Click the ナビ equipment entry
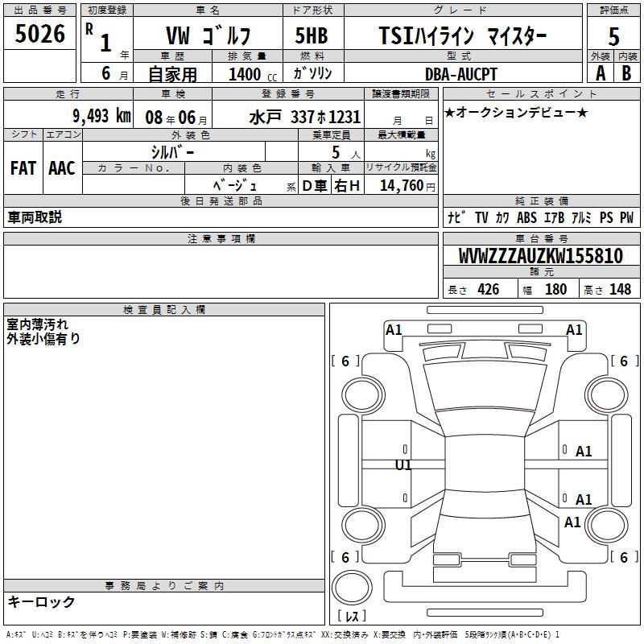 tap(456, 217)
